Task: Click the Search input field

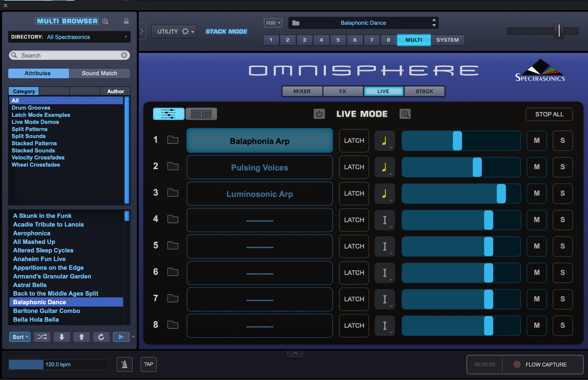Action: 69,55
